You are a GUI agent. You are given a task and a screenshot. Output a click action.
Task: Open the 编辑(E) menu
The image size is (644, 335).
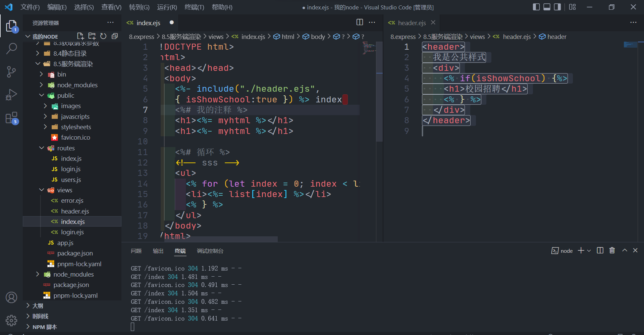(57, 7)
